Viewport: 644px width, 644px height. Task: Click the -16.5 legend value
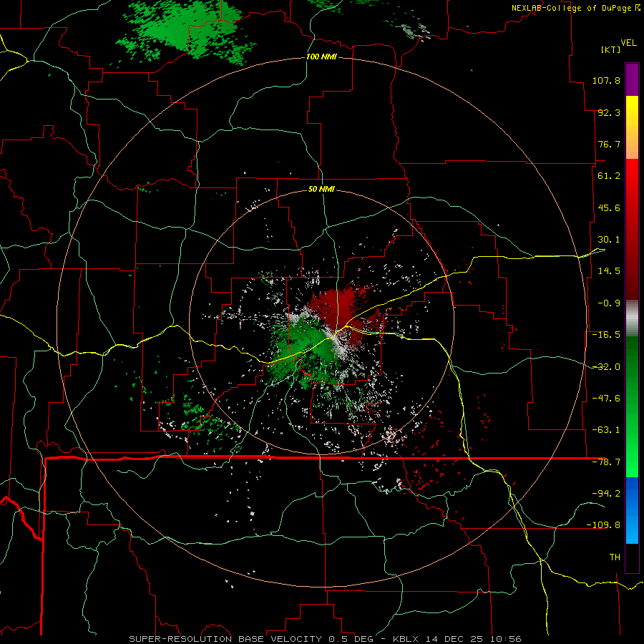(x=606, y=335)
